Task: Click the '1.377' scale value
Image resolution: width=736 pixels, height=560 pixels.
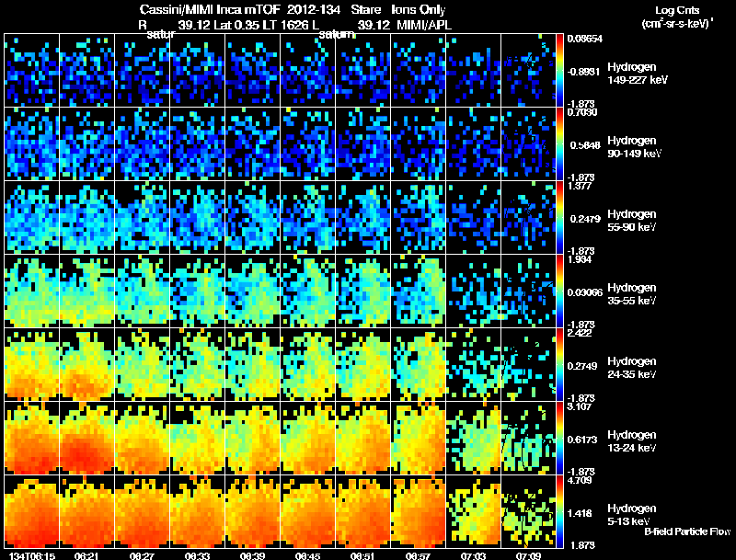Action: pos(580,186)
